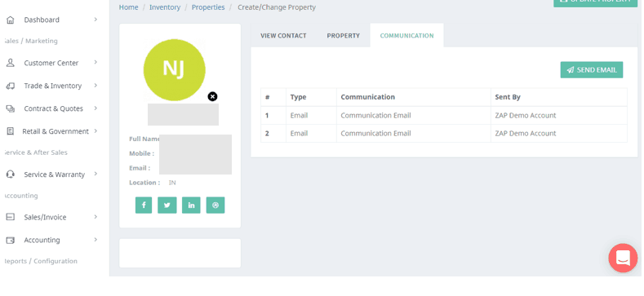This screenshot has width=644, height=296.
Task: Open the Accounting menu item
Action: [42, 241]
